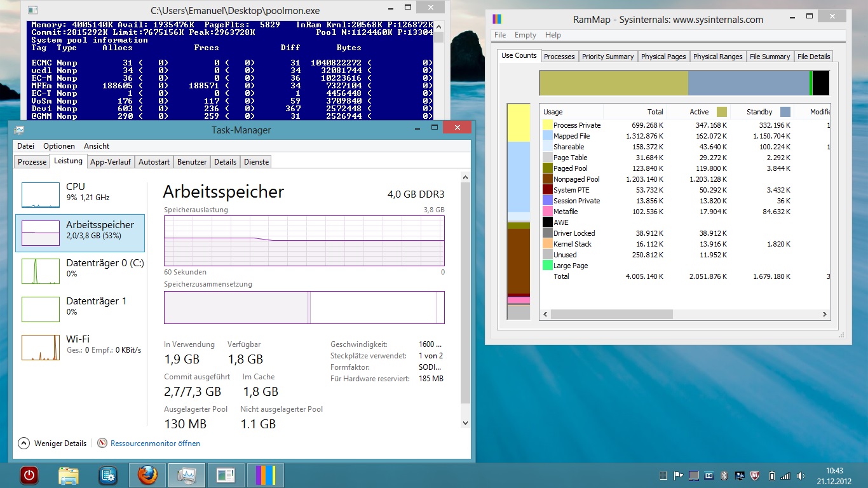The height and width of the screenshot is (488, 868).
Task: Click the Metafile row in RamMap
Action: pyautogui.click(x=686, y=212)
